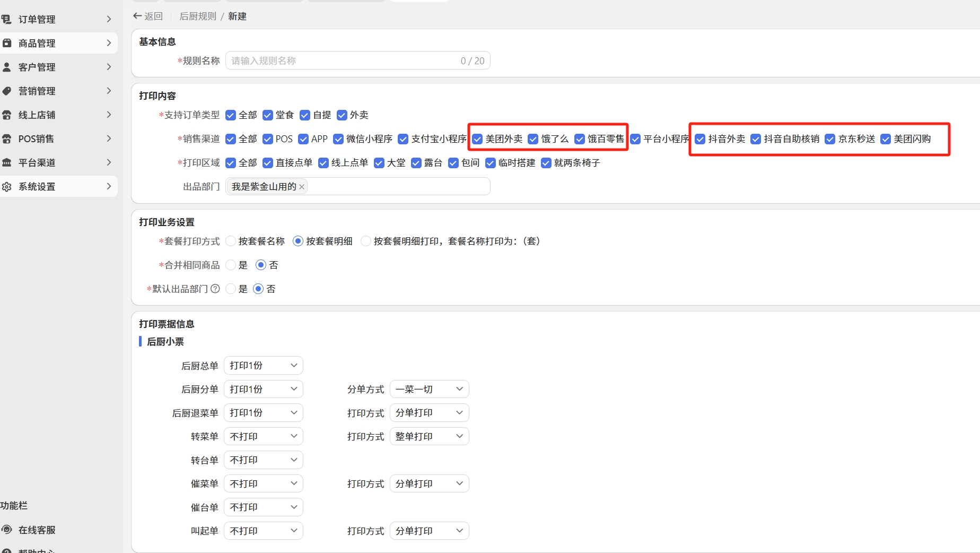Screen dimensions: 980x553
Task: Open 分单方式 一菜一切 dropdown
Action: click(430, 389)
